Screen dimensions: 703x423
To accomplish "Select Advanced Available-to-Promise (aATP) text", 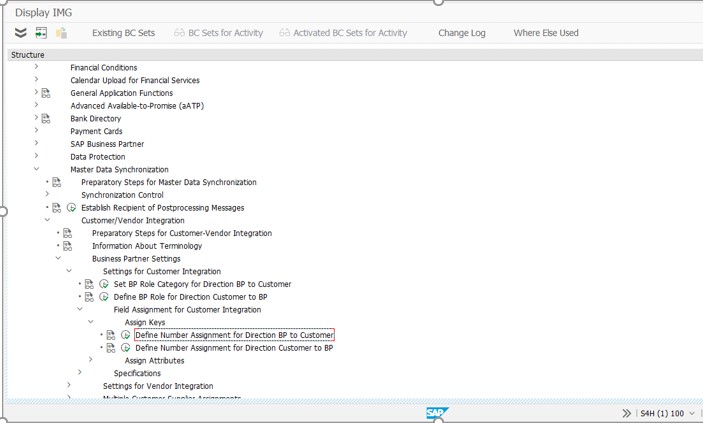I will pos(137,106).
